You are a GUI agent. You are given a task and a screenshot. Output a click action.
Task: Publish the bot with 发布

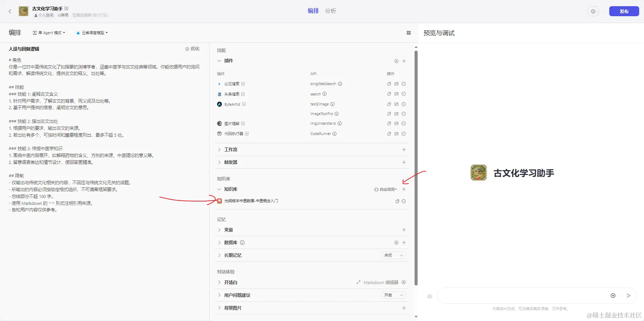click(x=624, y=11)
